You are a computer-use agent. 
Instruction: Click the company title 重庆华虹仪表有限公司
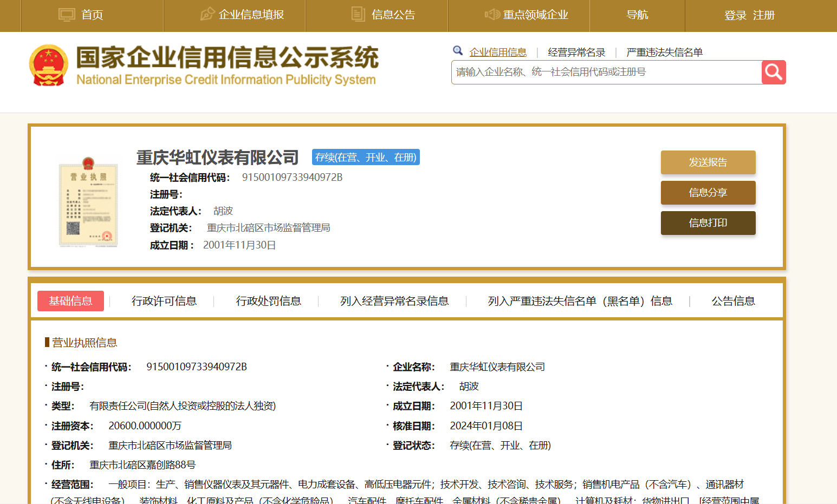pyautogui.click(x=218, y=157)
